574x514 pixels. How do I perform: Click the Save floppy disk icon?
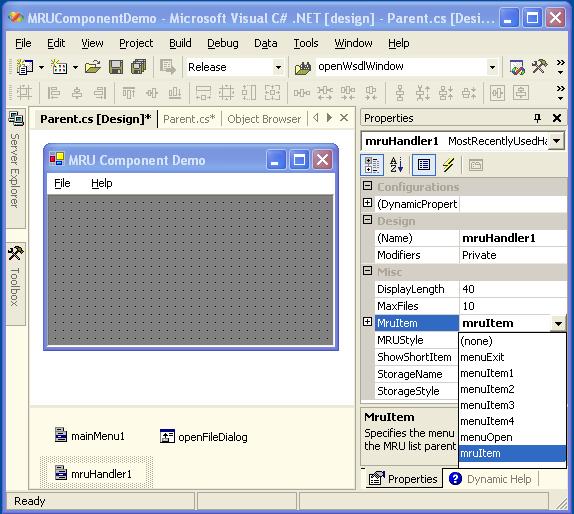[x=116, y=67]
